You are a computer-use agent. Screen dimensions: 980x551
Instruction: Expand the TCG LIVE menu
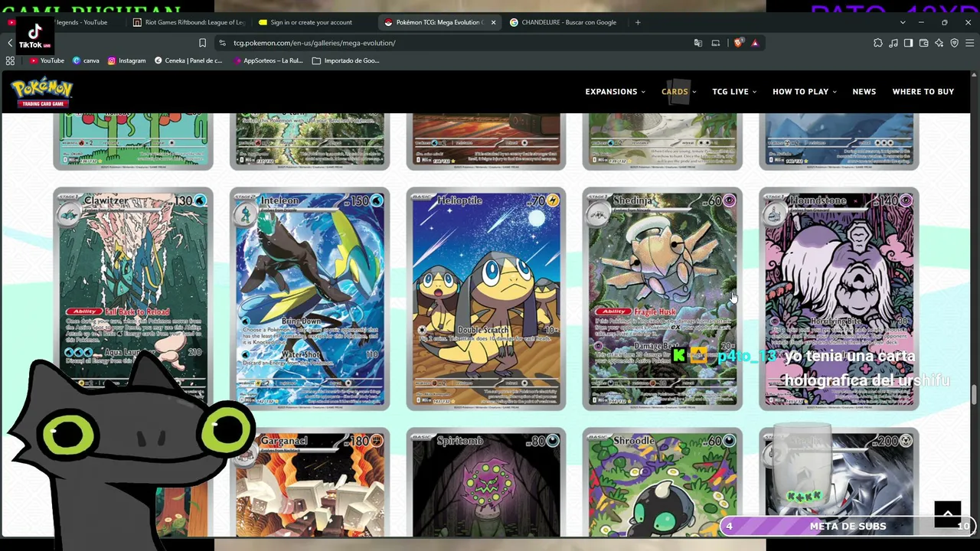pos(734,92)
